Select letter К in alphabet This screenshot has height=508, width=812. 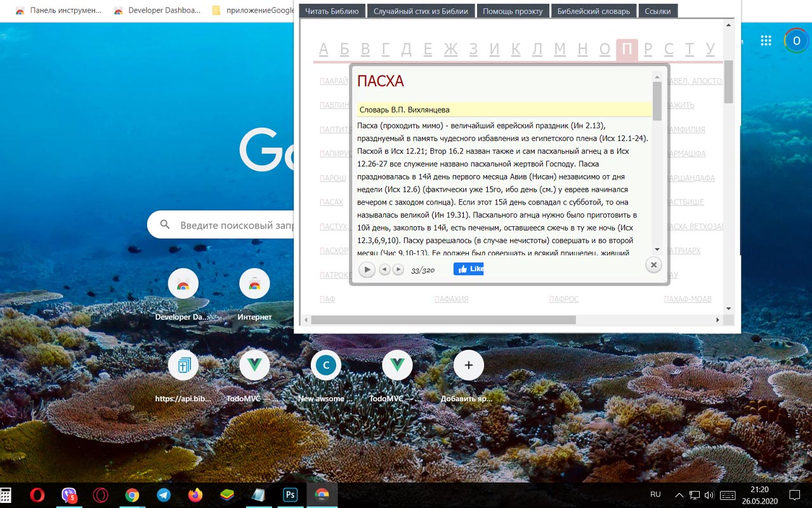point(516,50)
